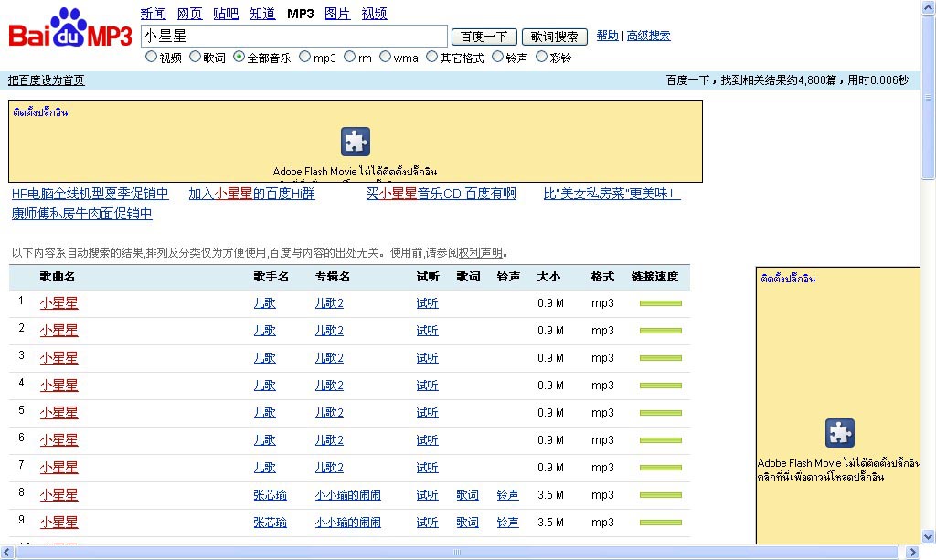Image resolution: width=936 pixels, height=560 pixels.
Task: Click the link speed bar in row 9
Action: coord(661,523)
